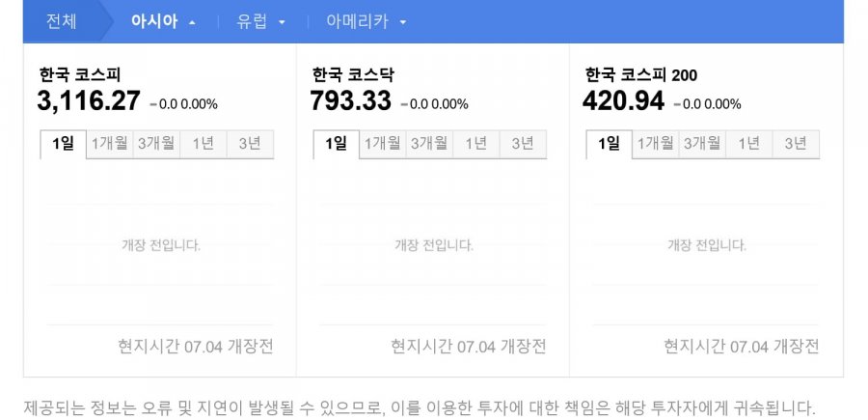Screen dimensions: 868x420
Task: Expand the 아시아 dropdown arrow
Action: pos(192,23)
